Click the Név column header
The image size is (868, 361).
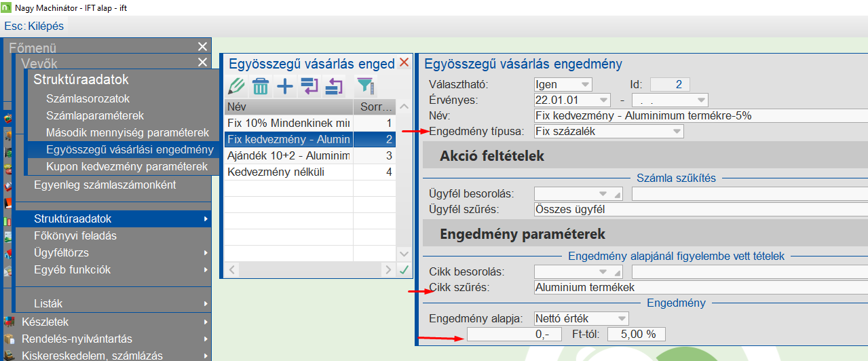288,107
